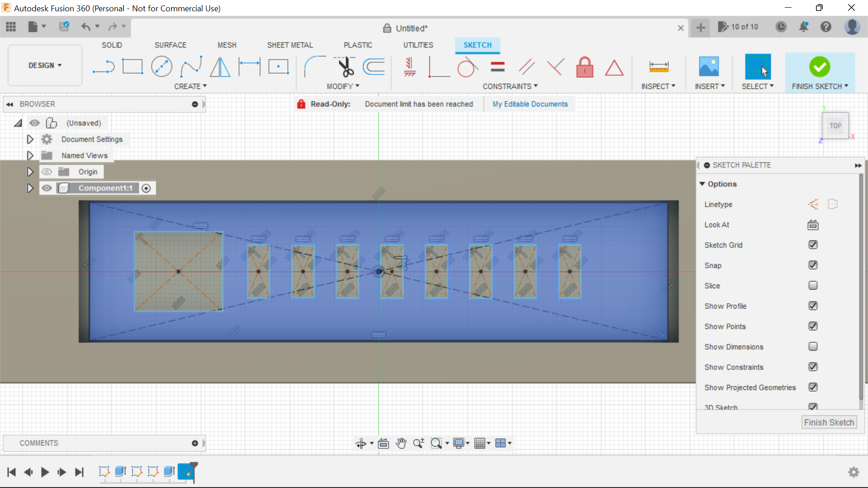
Task: Collapse the Options section in Sketch Palette
Action: point(703,184)
